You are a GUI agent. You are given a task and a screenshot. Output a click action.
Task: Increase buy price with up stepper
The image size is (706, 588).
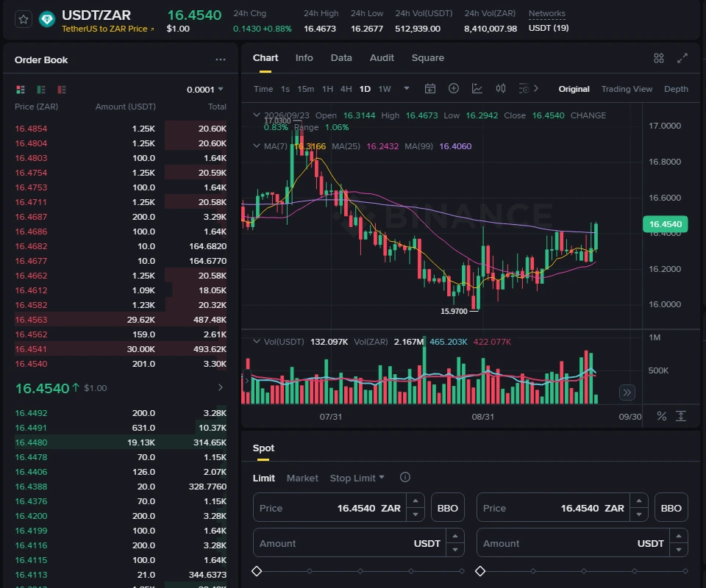click(x=415, y=501)
